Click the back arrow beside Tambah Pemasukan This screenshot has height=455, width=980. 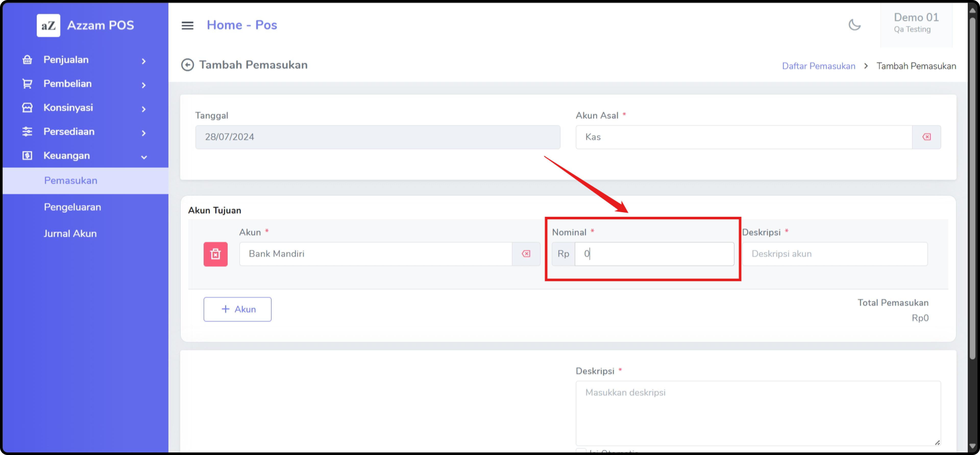coord(187,65)
